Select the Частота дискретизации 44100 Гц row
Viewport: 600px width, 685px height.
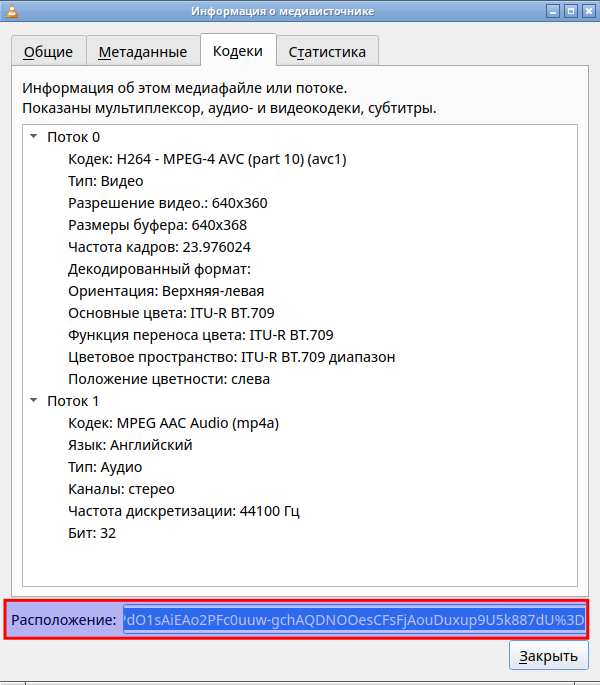[184, 511]
